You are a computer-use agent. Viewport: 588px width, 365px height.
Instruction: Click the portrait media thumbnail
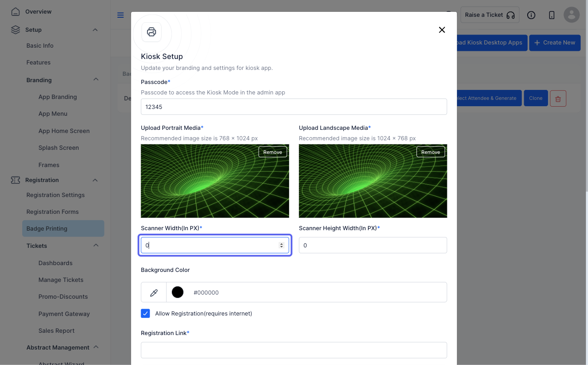tap(215, 181)
